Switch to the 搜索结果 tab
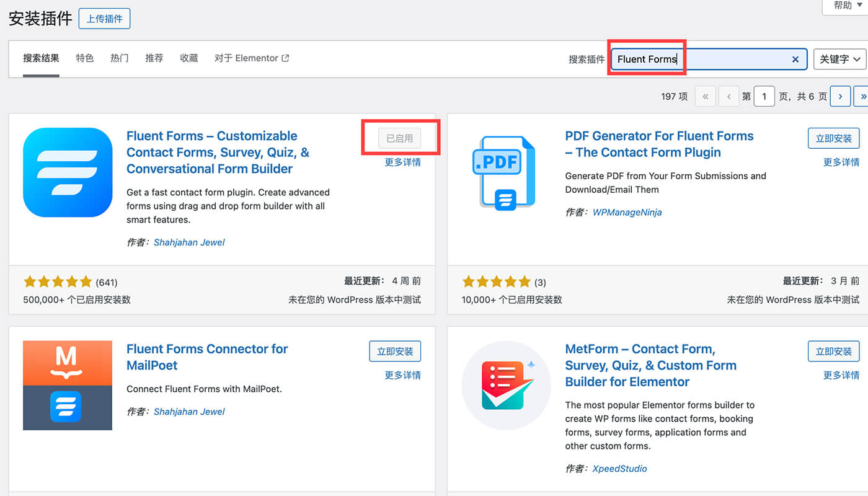 (41, 58)
